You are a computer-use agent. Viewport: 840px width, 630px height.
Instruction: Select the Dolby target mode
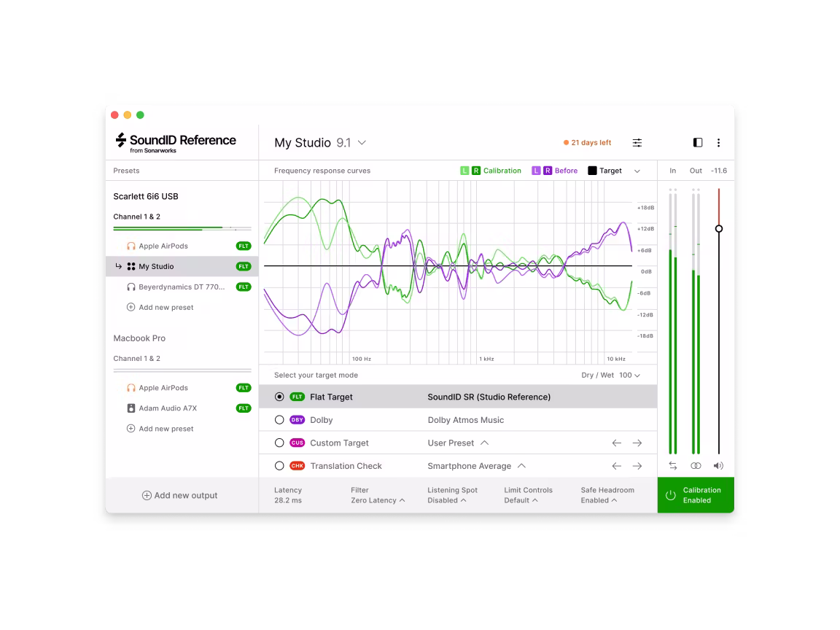279,419
